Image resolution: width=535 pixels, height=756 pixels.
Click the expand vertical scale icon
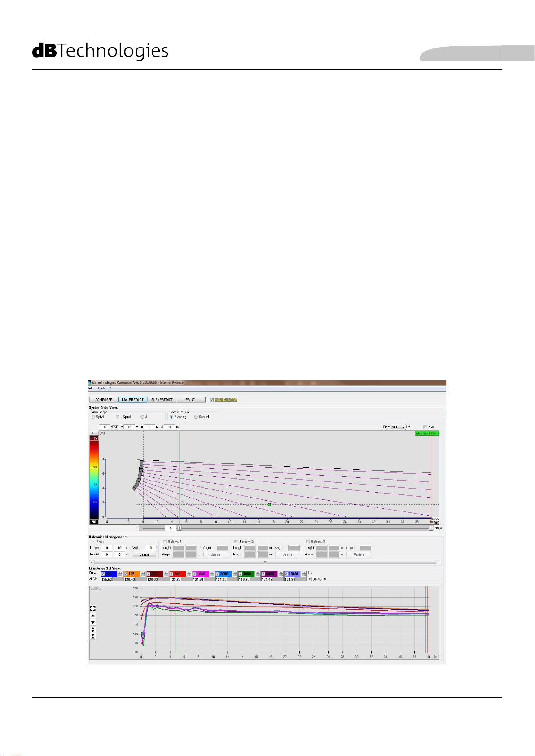point(93,629)
